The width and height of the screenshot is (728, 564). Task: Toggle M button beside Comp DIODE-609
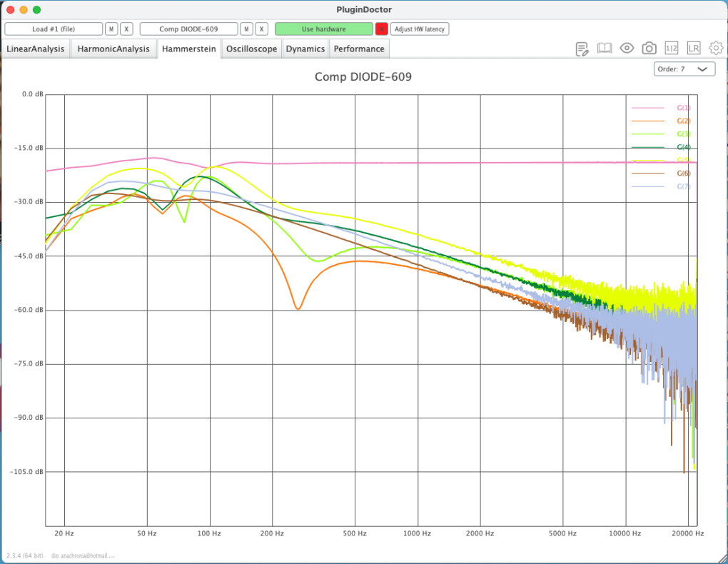246,29
